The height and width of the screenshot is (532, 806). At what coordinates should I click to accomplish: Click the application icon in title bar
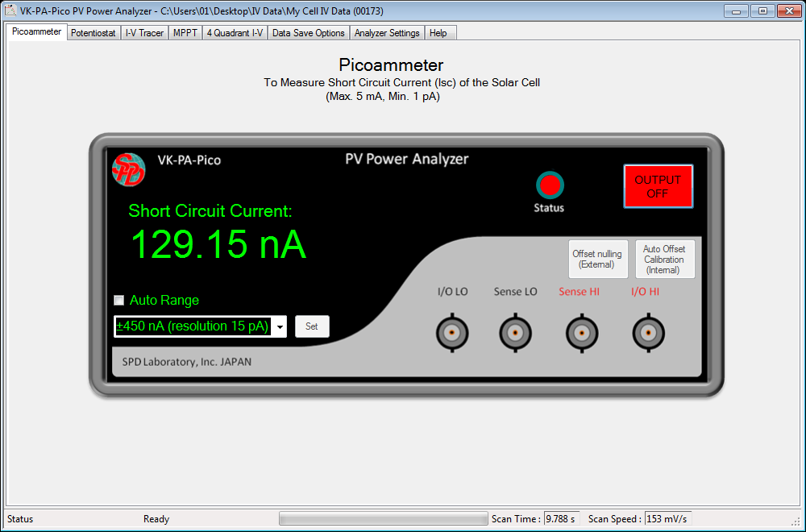coord(10,10)
